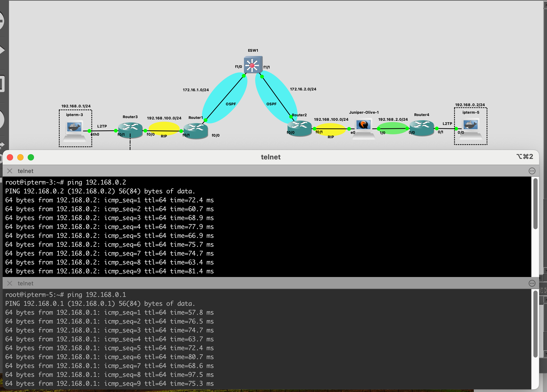Click the Router1 device icon

196,131
